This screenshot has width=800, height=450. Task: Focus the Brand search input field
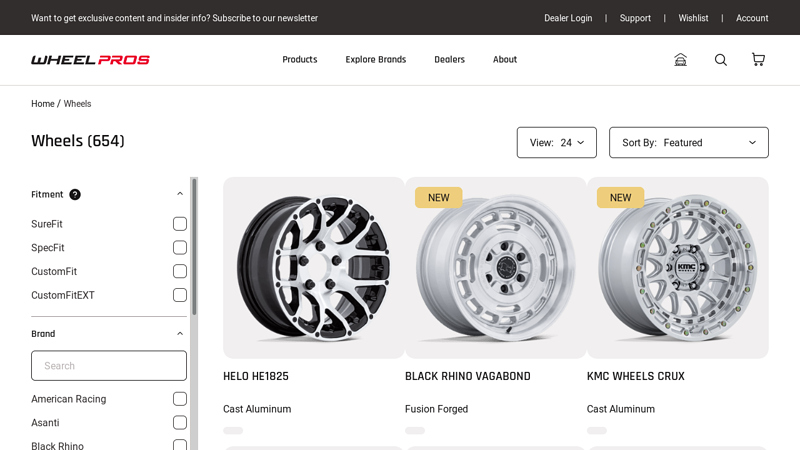point(109,365)
